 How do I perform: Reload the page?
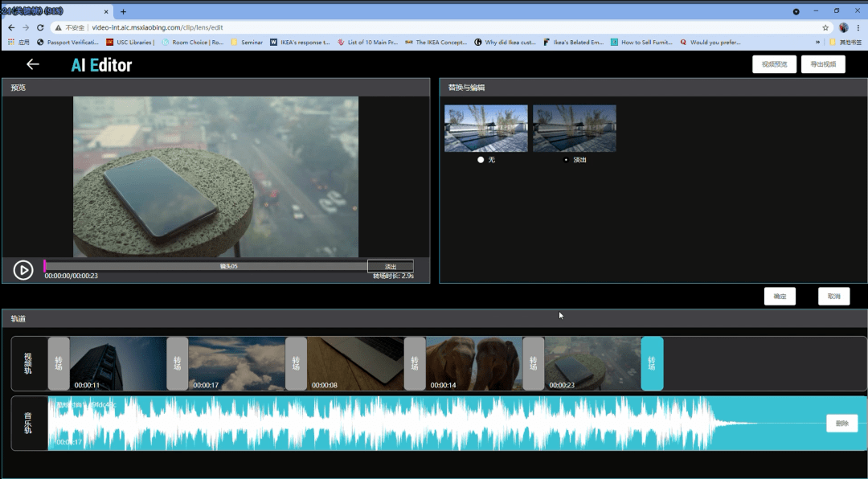tap(40, 27)
